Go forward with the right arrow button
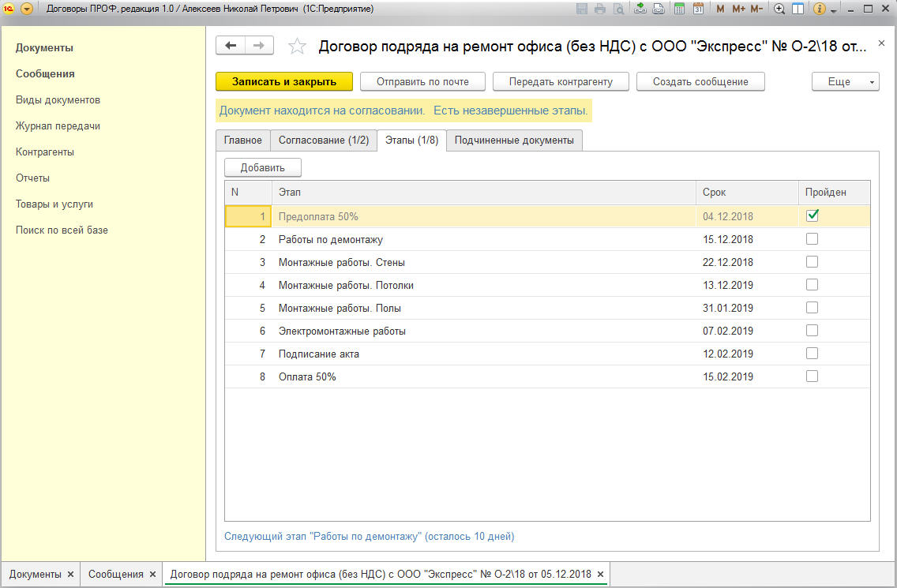The width and height of the screenshot is (897, 588). 259,45
